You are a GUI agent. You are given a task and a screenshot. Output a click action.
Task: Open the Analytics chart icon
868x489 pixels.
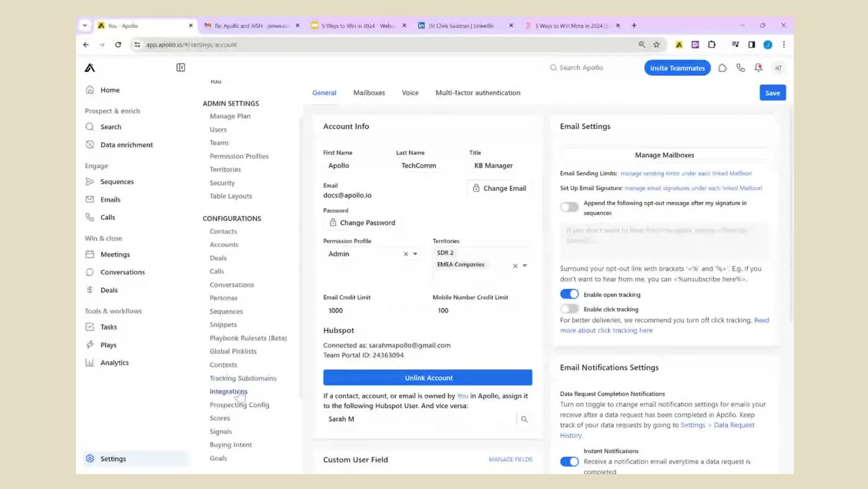(x=90, y=362)
